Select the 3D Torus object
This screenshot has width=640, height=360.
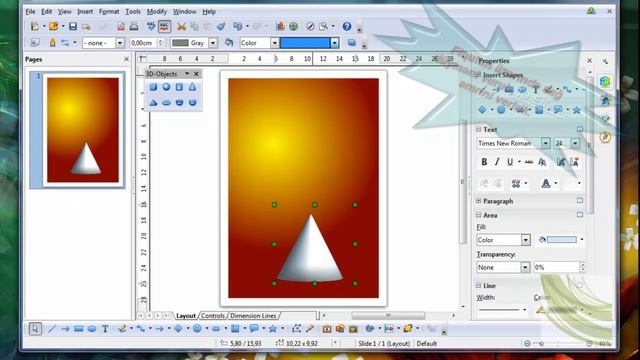click(x=166, y=102)
